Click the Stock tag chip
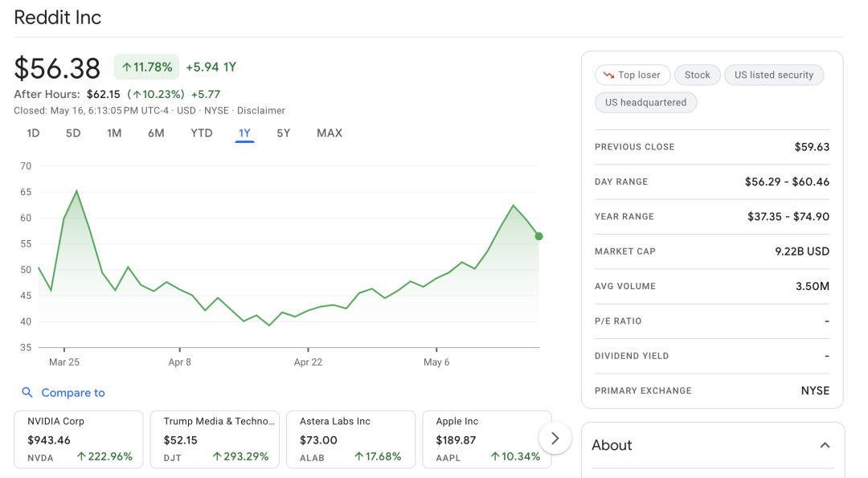The image size is (868, 478). pyautogui.click(x=697, y=76)
